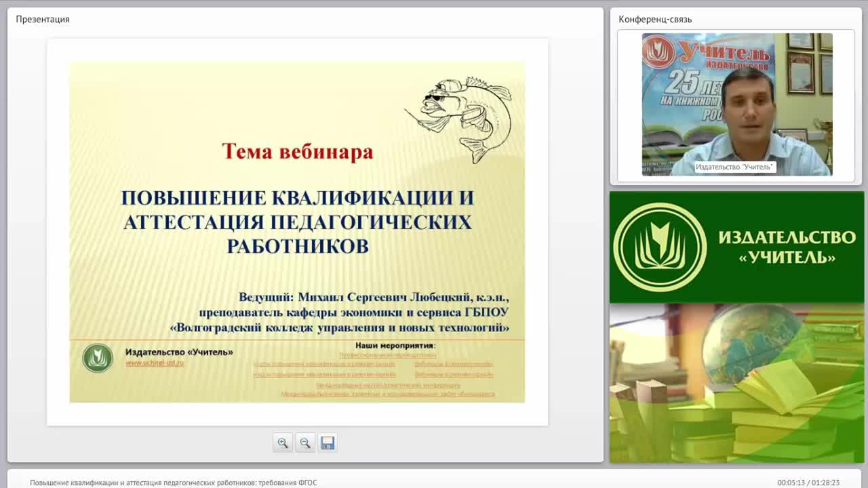Screen dimensions: 868x488
Task: Click the Издательство «Учитель» logo on the slide
Action: pos(98,358)
